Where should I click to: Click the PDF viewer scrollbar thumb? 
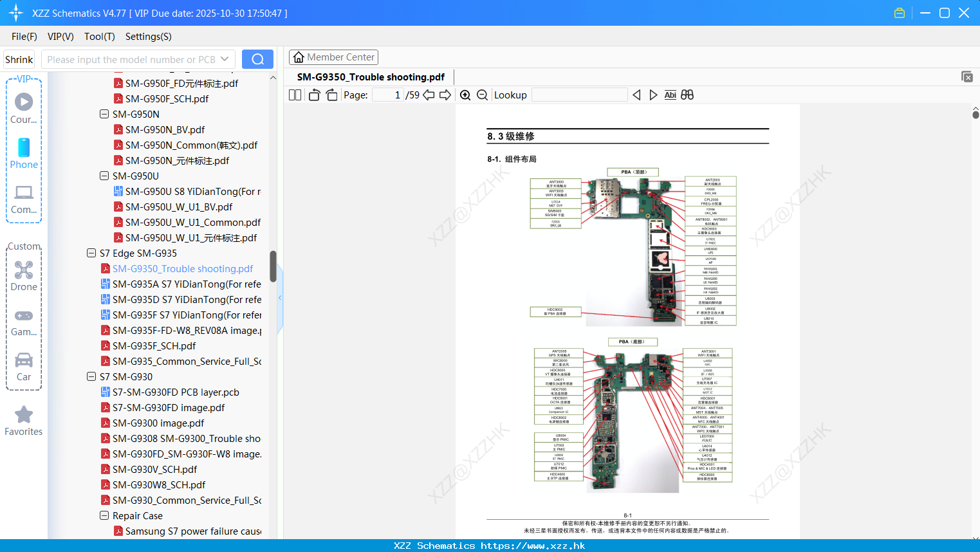[x=975, y=115]
